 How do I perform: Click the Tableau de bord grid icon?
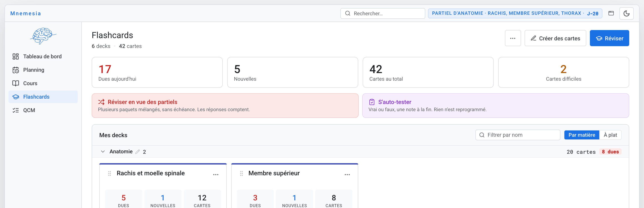coord(15,56)
